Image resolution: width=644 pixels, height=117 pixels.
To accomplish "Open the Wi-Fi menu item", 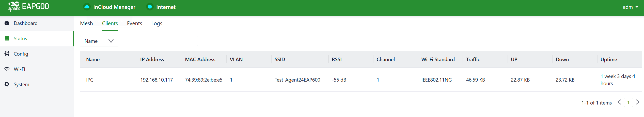I will (19, 69).
